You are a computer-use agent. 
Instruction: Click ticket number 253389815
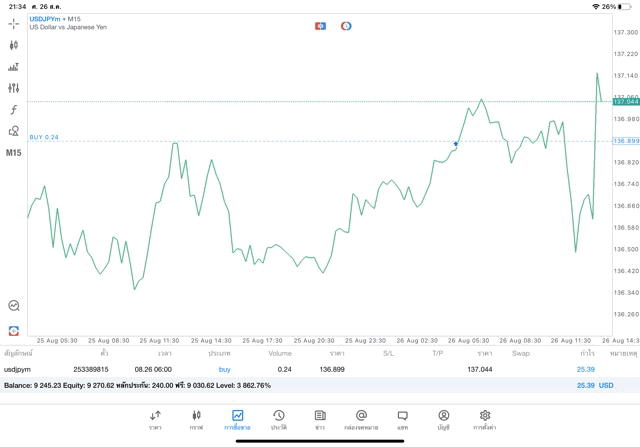(x=91, y=369)
